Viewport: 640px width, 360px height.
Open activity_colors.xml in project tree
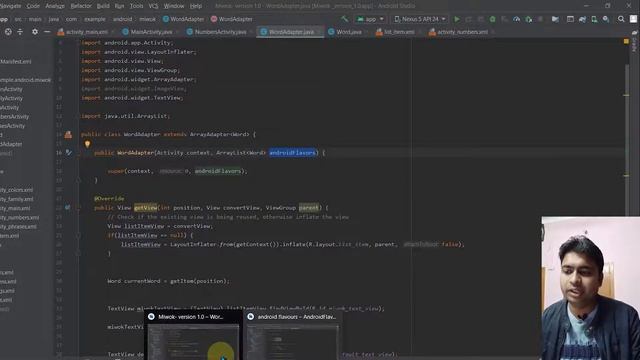pos(16,190)
